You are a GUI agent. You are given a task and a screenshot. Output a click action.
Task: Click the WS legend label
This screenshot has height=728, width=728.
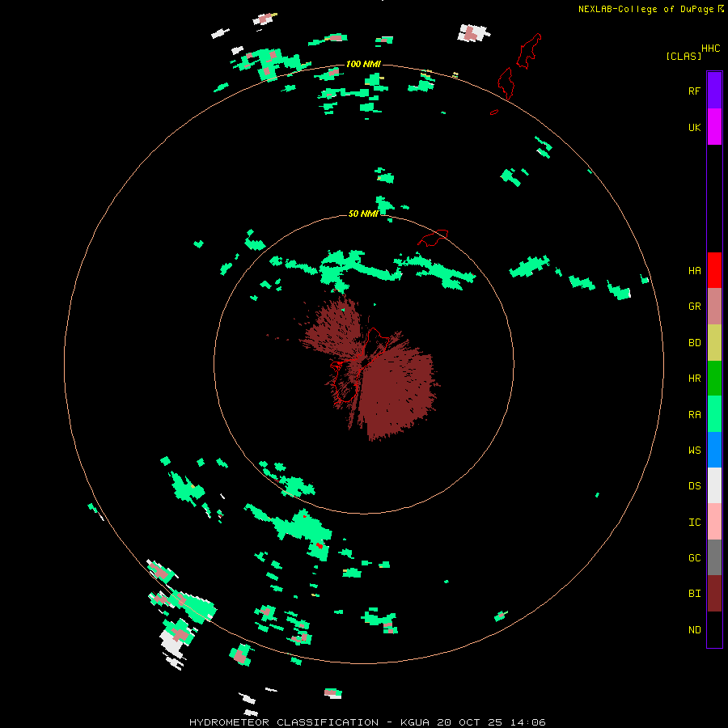pos(694,450)
